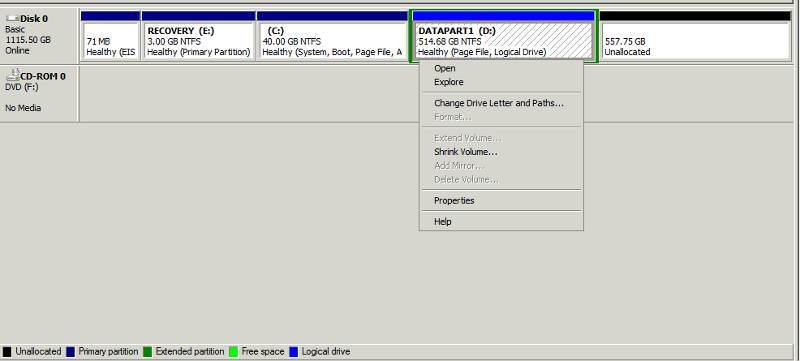800x361 pixels.
Task: Select the RECOVERY (E:) partition
Action: (x=198, y=41)
